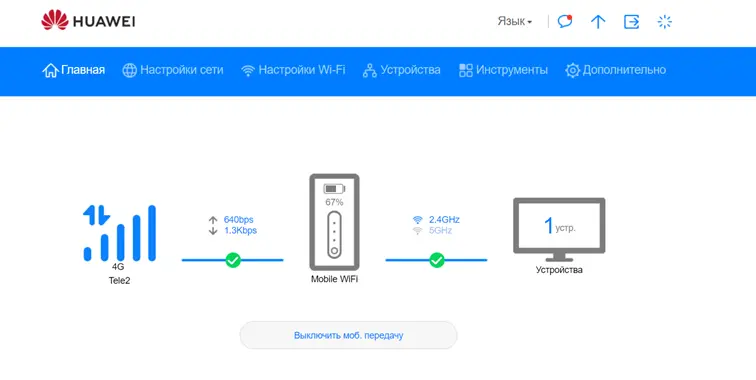Click the 4G signal strength bars icon
The height and width of the screenshot is (380, 756).
pos(120,233)
